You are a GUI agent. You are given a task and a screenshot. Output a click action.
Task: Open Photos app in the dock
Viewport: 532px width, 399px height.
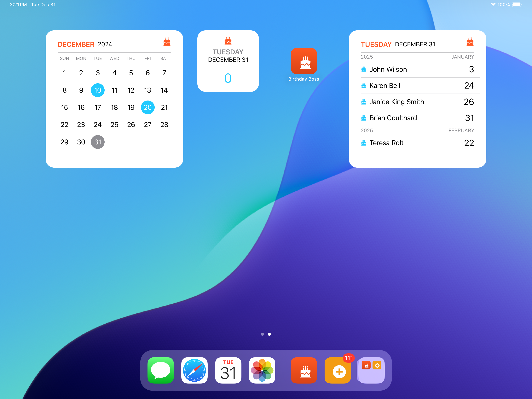click(x=262, y=370)
